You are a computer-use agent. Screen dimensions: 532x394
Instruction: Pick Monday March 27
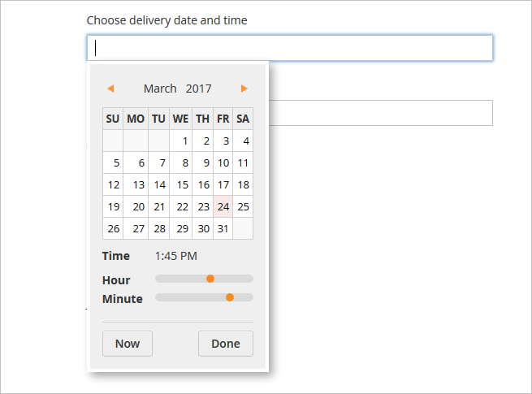(136, 228)
